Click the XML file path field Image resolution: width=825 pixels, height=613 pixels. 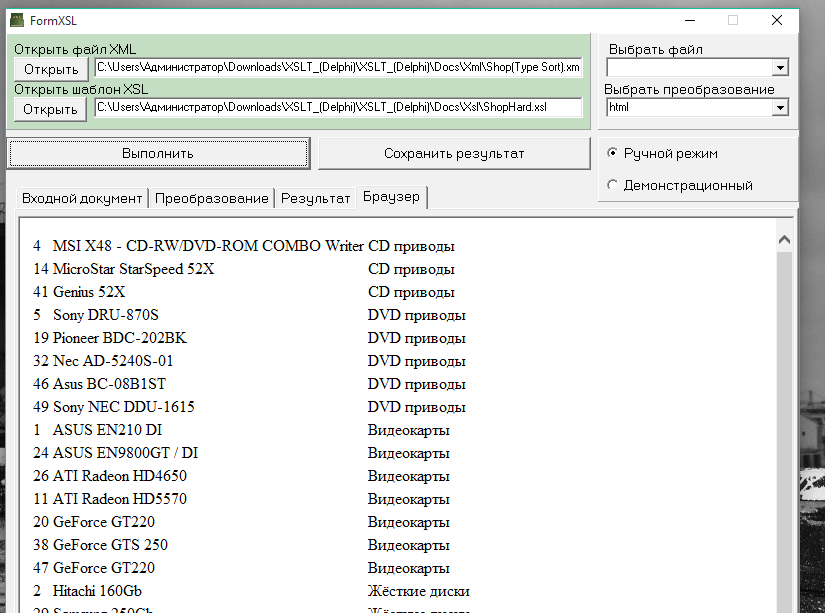click(x=338, y=67)
